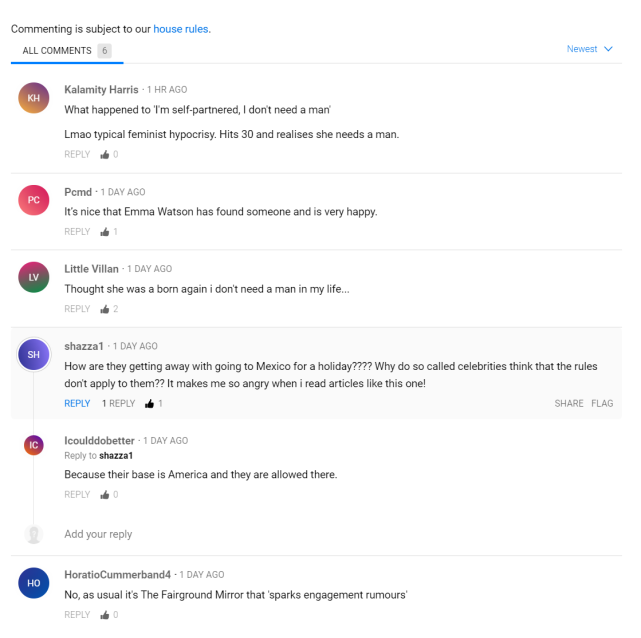
Task: Open shazza1's SH profile avatar
Action: coord(34,355)
